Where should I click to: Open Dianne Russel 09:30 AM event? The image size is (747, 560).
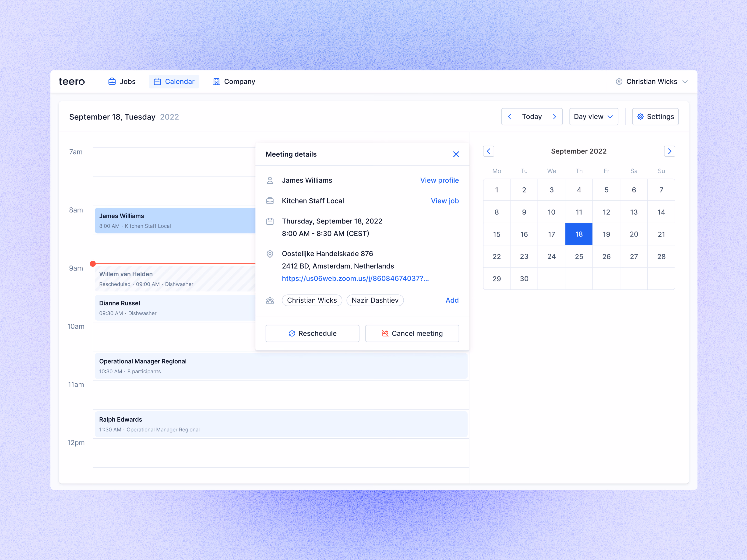click(175, 308)
